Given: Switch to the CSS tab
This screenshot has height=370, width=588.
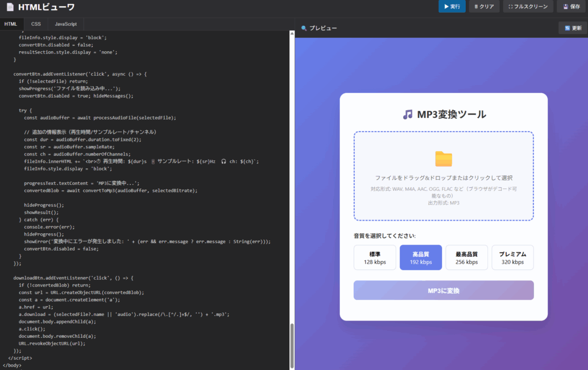Looking at the screenshot, I should coord(36,24).
